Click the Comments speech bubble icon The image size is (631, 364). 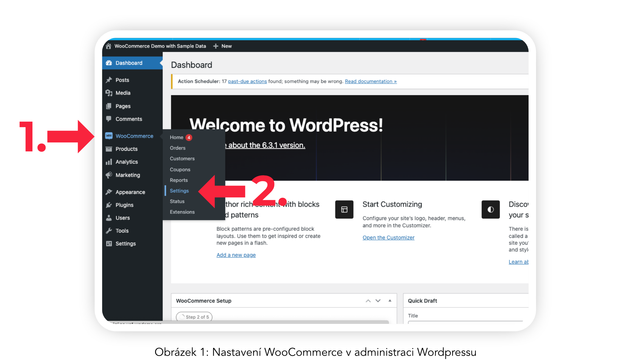click(109, 119)
